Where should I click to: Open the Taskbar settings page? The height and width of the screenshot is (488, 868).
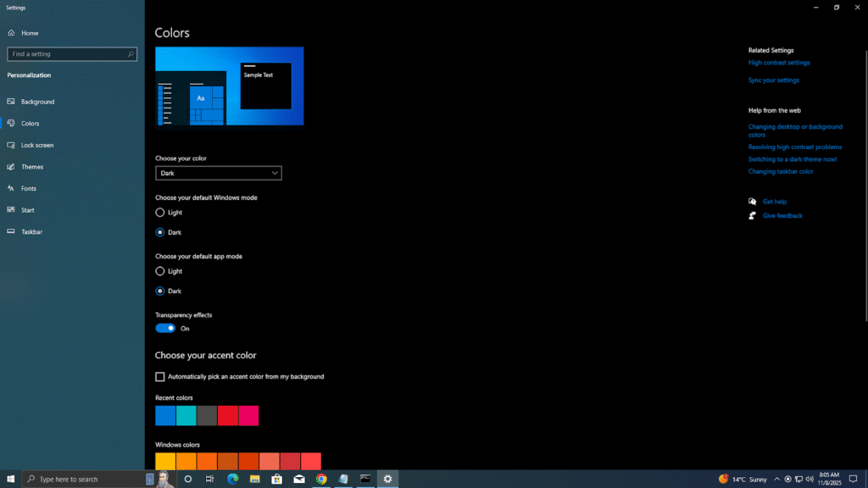tap(32, 231)
